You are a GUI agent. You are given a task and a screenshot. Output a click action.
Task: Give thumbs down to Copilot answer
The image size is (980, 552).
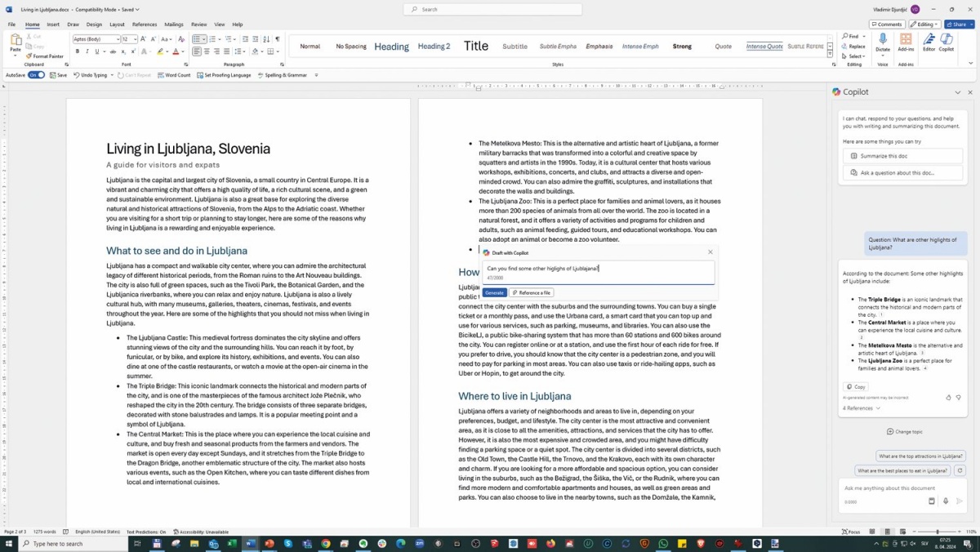pyautogui.click(x=960, y=398)
